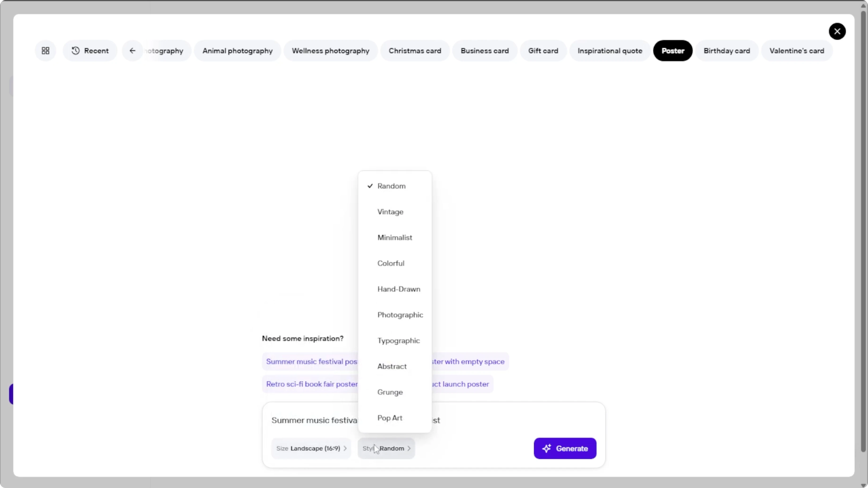Viewport: 868px width, 488px height.
Task: Use the Retro sci-fi book fair poster suggestion
Action: [x=310, y=384]
